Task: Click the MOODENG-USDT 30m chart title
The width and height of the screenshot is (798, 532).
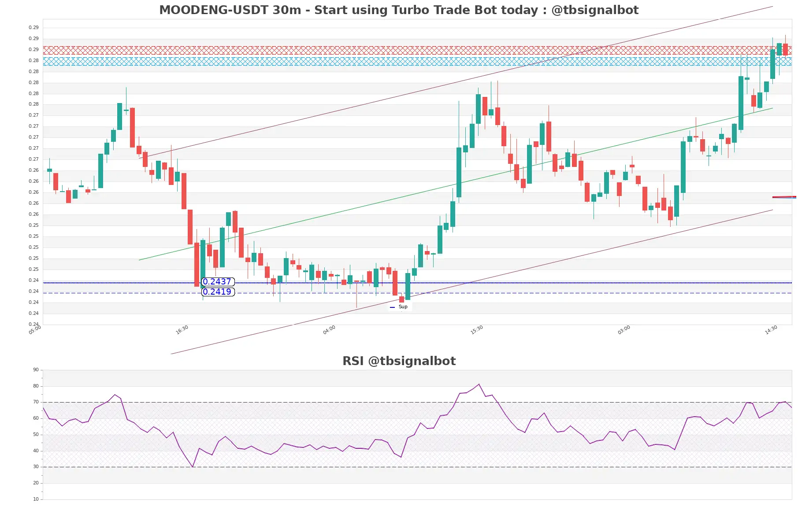Action: (399, 10)
